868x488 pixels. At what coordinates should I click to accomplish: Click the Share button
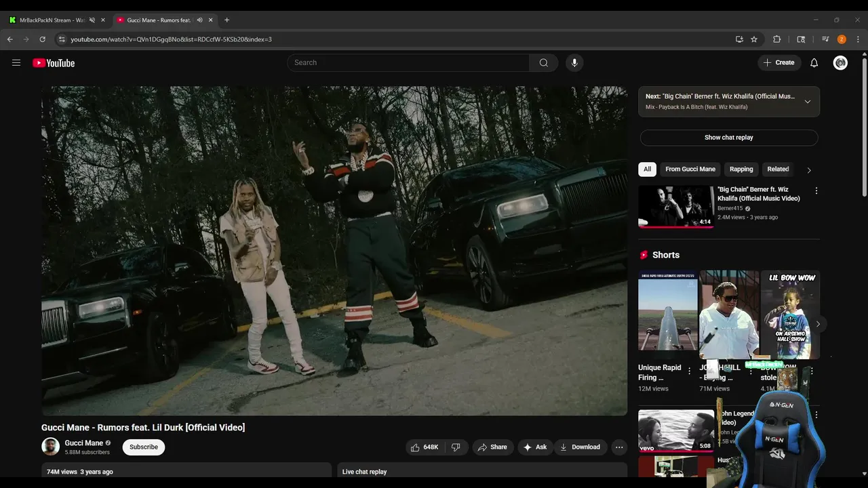coord(492,447)
